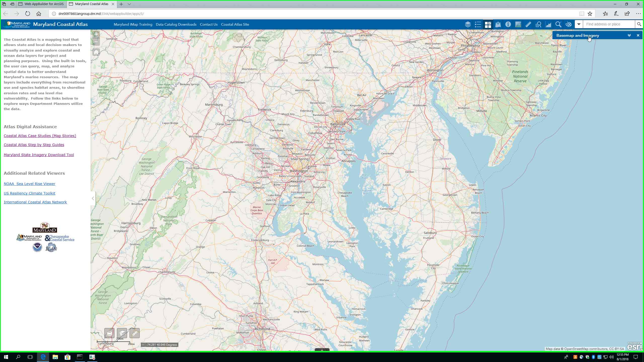Click the Share link chain icon
The width and height of the screenshot is (644, 362).
(x=135, y=333)
